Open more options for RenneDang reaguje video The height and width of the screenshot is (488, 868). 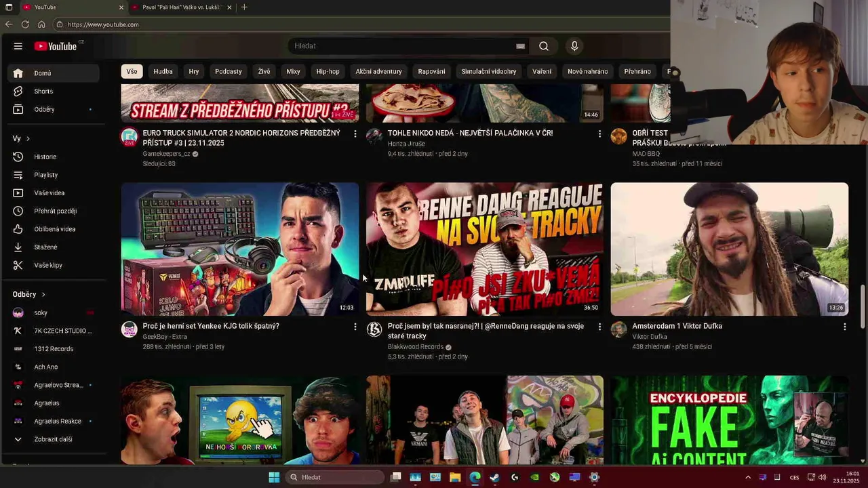point(599,327)
